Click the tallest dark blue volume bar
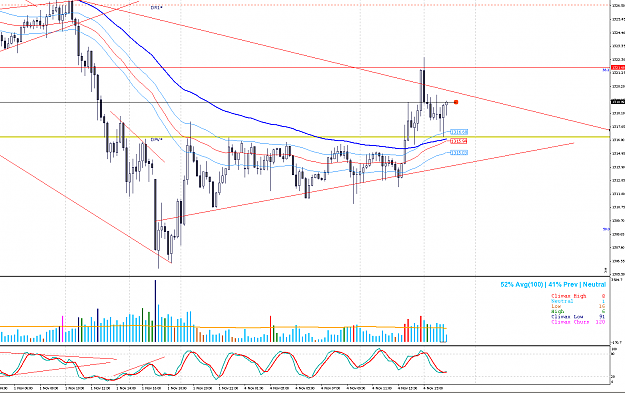This screenshot has height=393, width=625. 155,311
